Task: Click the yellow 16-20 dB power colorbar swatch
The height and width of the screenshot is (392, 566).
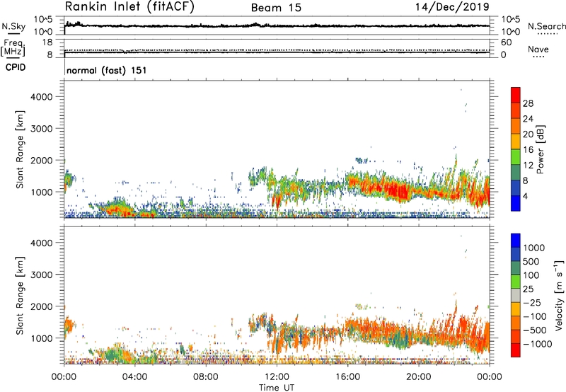Action: pyautogui.click(x=516, y=141)
